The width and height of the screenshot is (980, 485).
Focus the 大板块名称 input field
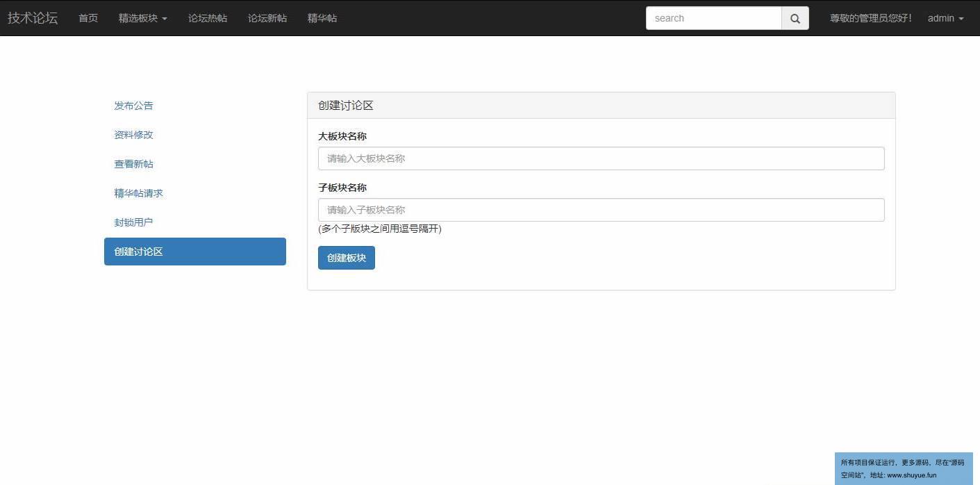click(601, 158)
